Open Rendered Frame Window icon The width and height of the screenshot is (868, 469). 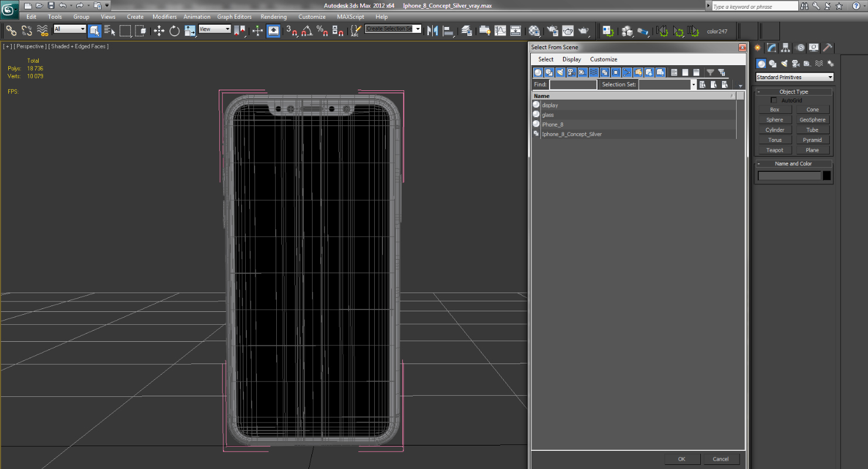[568, 30]
